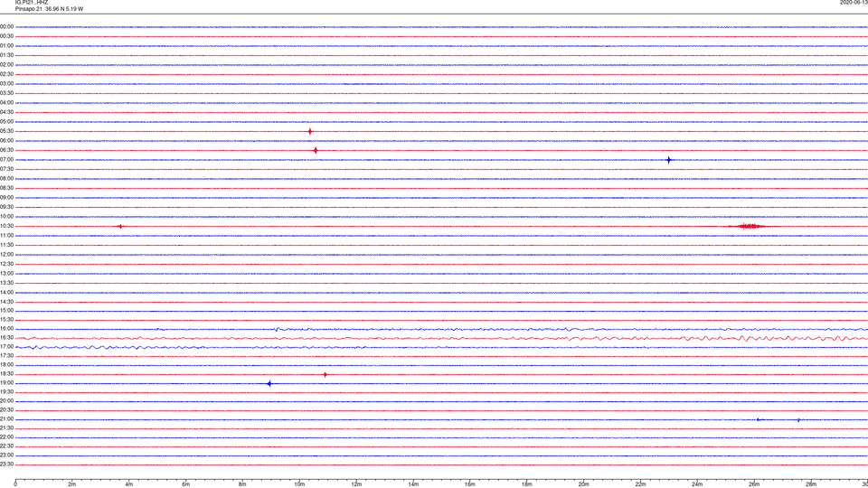Select the 16:00 time label
Image resolution: width=868 pixels, height=488 pixels.
tap(7, 329)
